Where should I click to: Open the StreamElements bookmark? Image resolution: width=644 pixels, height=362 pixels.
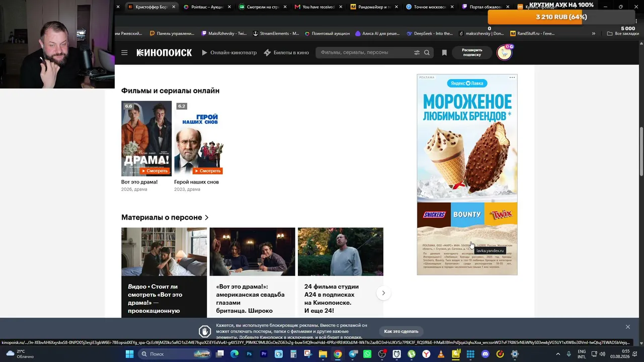276,34
